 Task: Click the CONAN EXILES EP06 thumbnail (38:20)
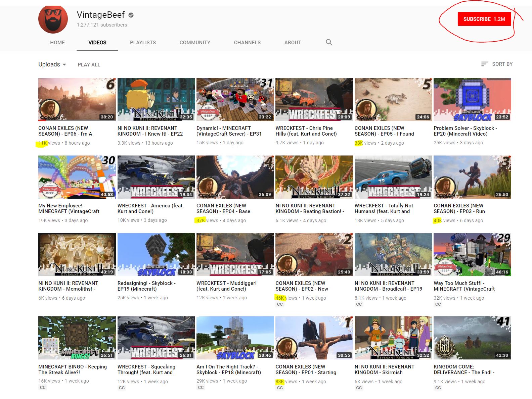[x=77, y=100]
